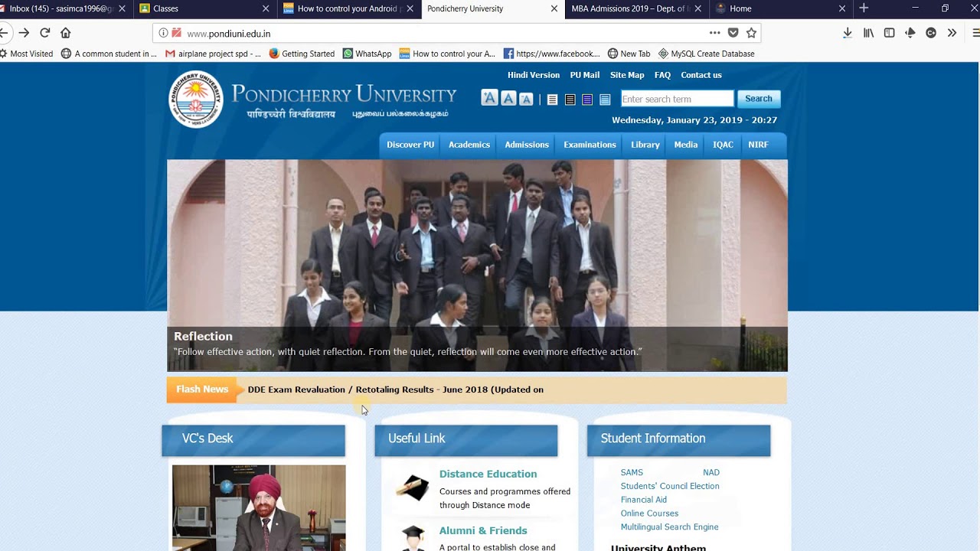Open DDE Exam Revaluation flash news item
The height and width of the screenshot is (551, 980).
(x=396, y=390)
